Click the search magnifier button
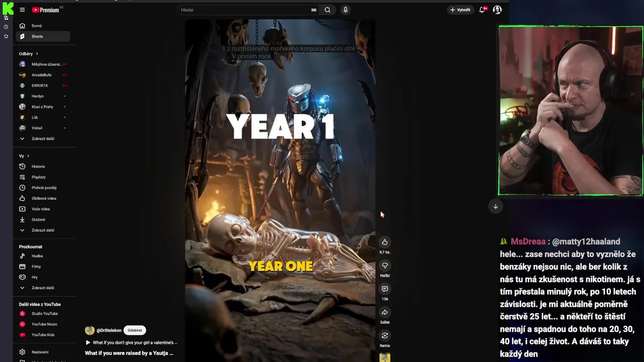Image resolution: width=644 pixels, height=362 pixels. pos(328,10)
